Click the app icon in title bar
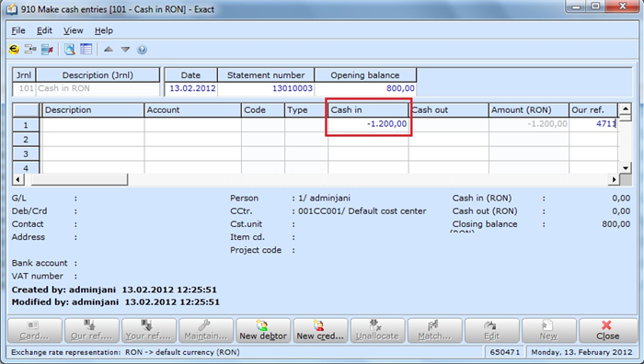 tap(12, 9)
